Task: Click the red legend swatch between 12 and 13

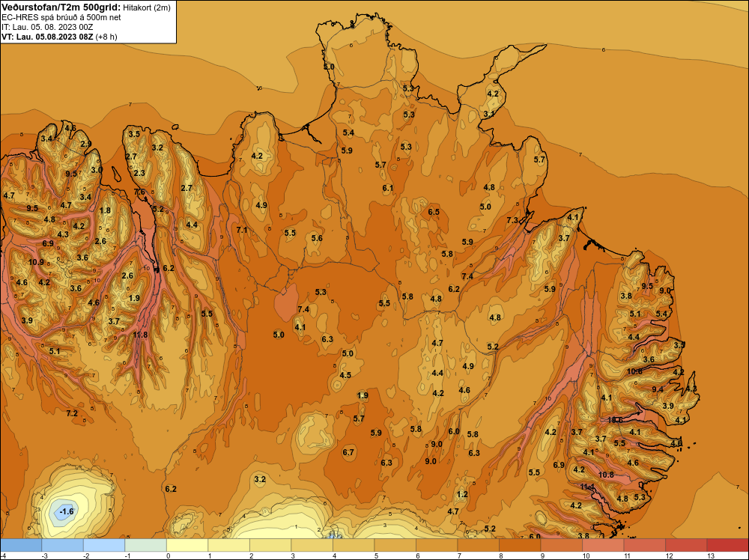Action: coord(686,545)
